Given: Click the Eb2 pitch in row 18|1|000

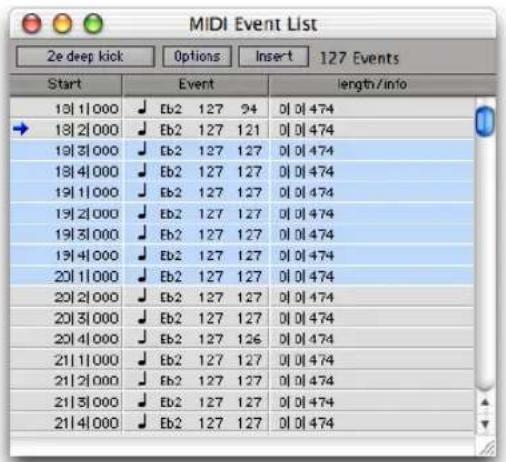Looking at the screenshot, I should pyautogui.click(x=171, y=109).
